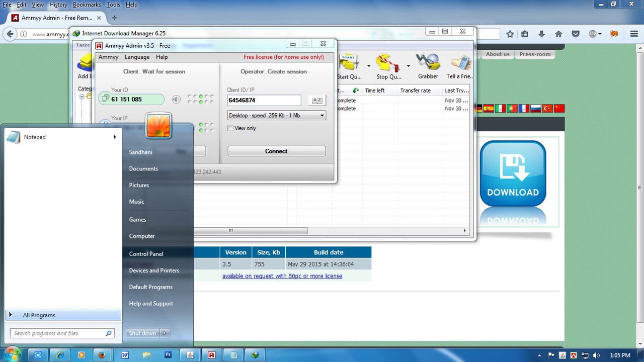Open the IDM Tasks menu

click(83, 45)
